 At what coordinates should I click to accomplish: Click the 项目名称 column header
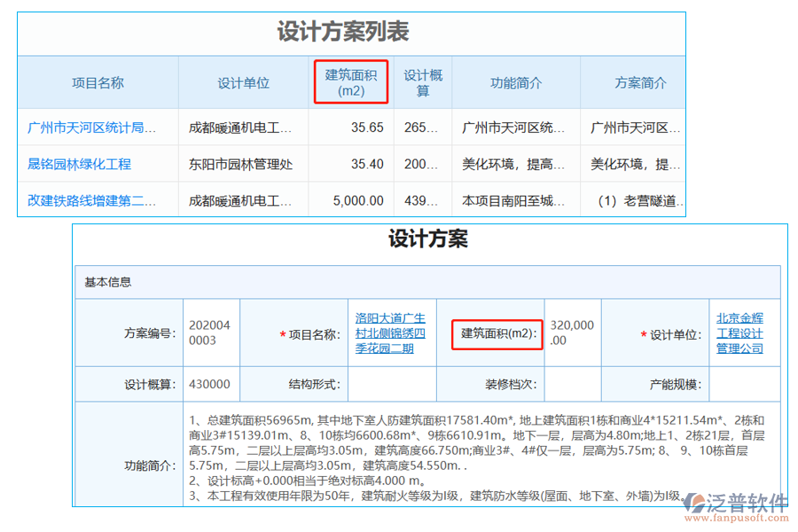[98, 82]
